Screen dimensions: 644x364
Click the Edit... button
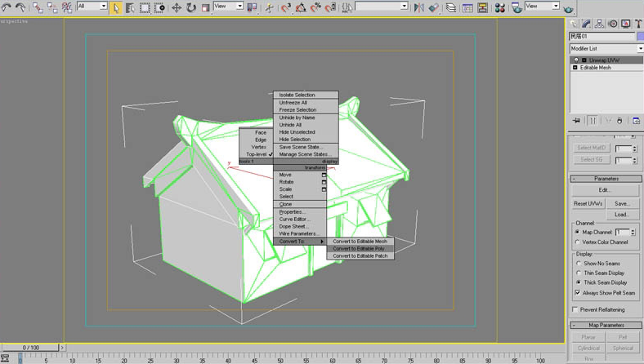(604, 190)
